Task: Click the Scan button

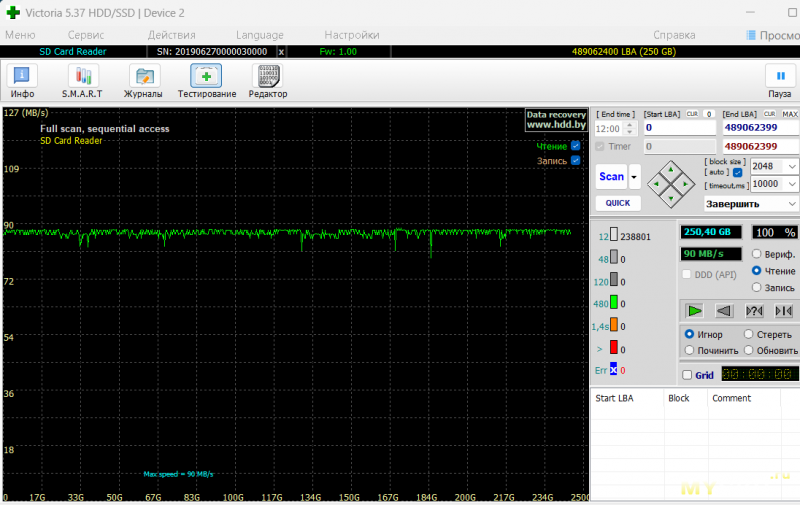Action: 611,177
